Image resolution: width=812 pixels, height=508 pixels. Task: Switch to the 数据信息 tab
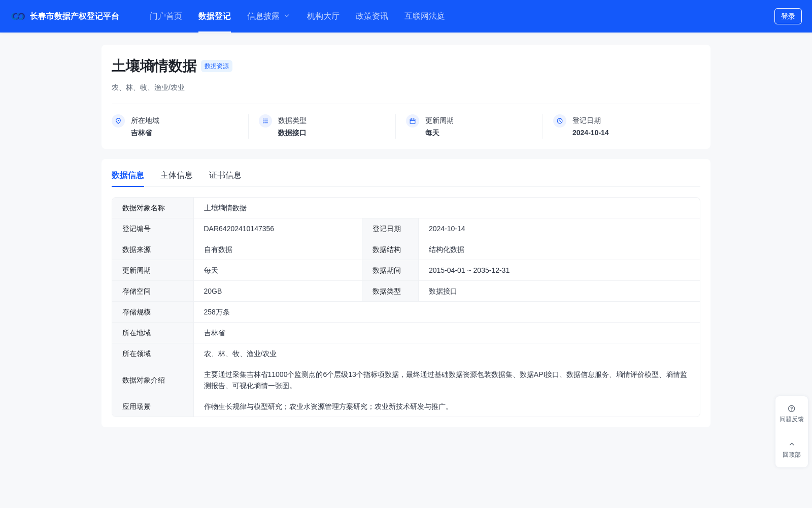[x=128, y=175]
